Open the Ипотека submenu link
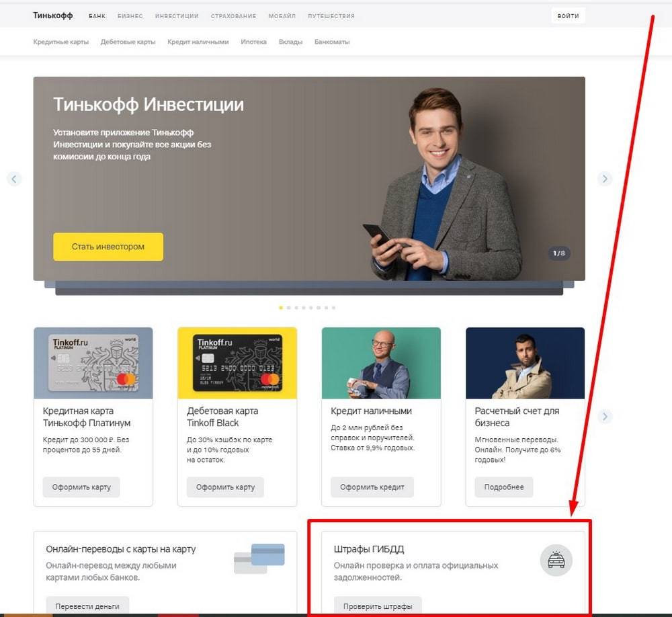 pyautogui.click(x=253, y=42)
